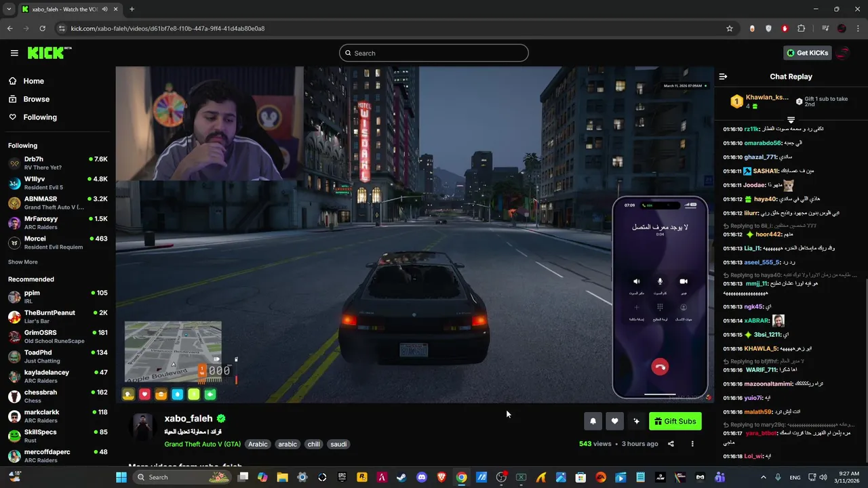Click username haya40 in chat

(766, 199)
